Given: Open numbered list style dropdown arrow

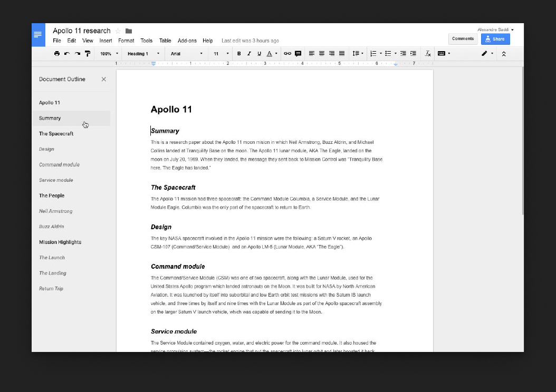Looking at the screenshot, I should point(381,53).
